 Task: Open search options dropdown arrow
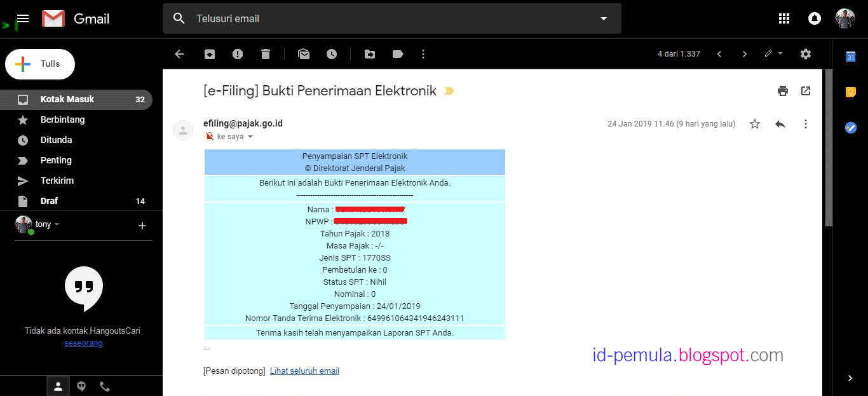[x=604, y=18]
